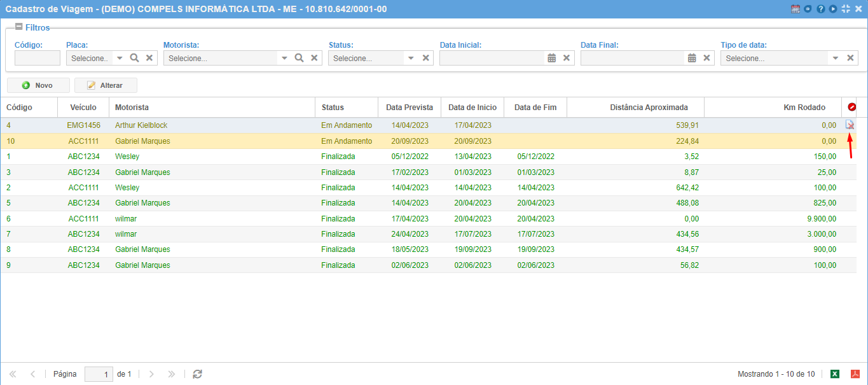Sort by Data Prevista column header
Viewport: 868px width, 385px height.
410,108
